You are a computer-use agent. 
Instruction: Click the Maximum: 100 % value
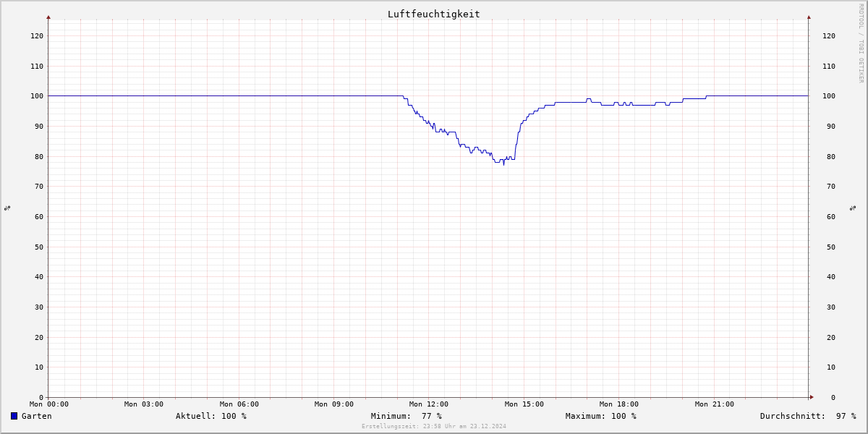(601, 416)
